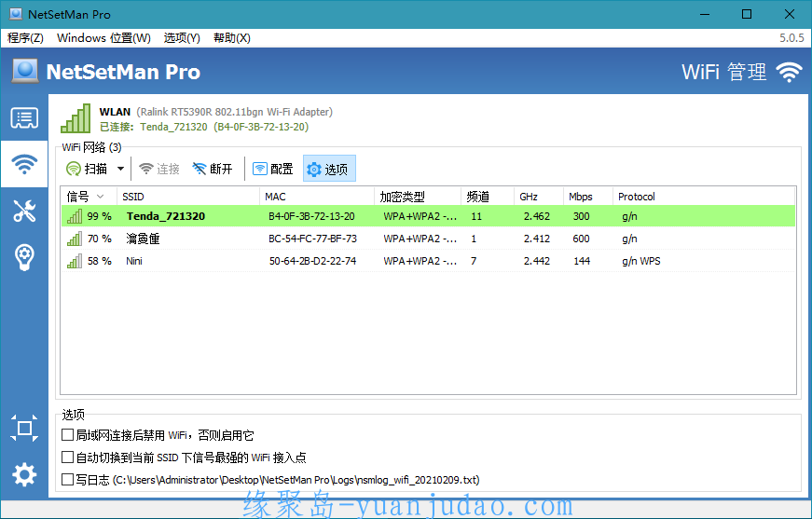Toggle the 选项 options button
The height and width of the screenshot is (519, 812).
click(329, 169)
